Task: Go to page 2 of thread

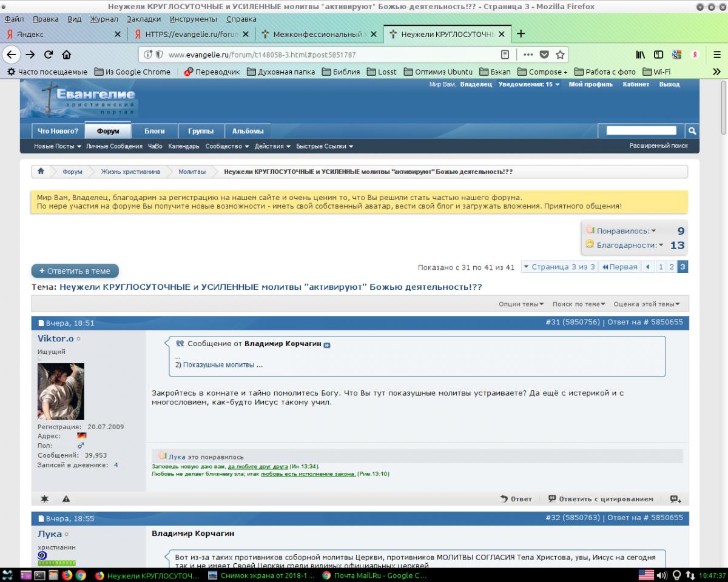Action: coord(672,267)
